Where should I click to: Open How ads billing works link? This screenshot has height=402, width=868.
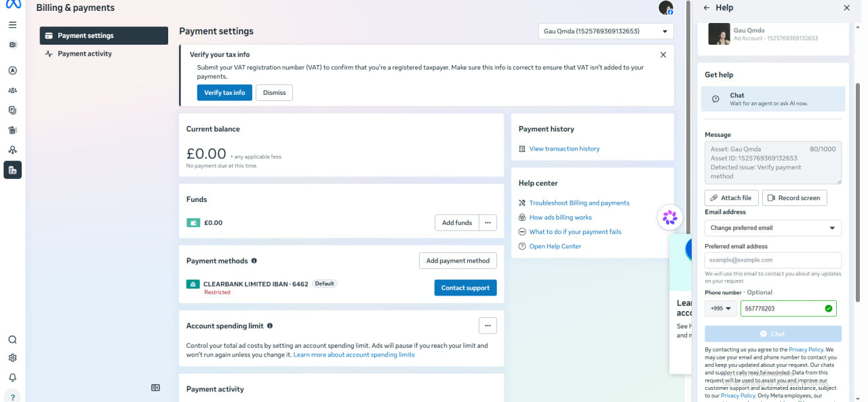click(x=560, y=218)
